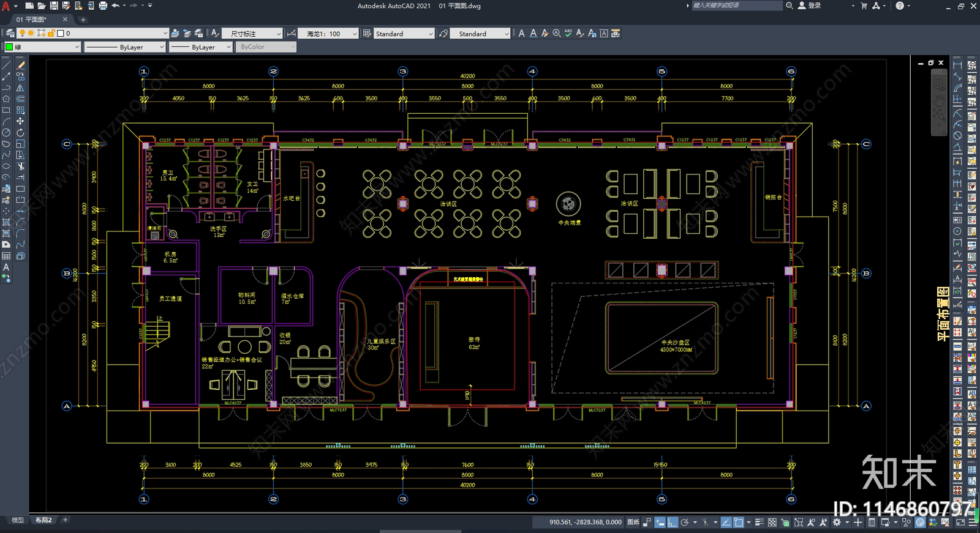Add a new layout with the plus button

point(66,520)
